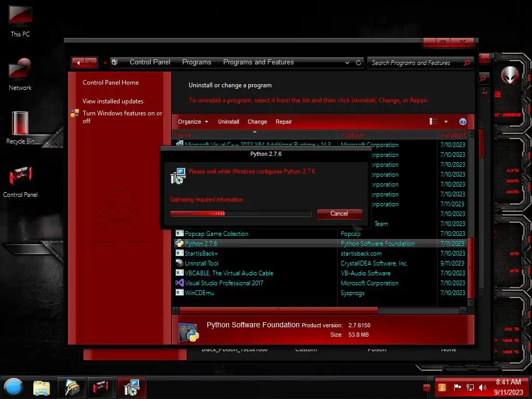Screen dimensions: 532x399
Task: Click the Windows features shield icon
Action: [75, 113]
